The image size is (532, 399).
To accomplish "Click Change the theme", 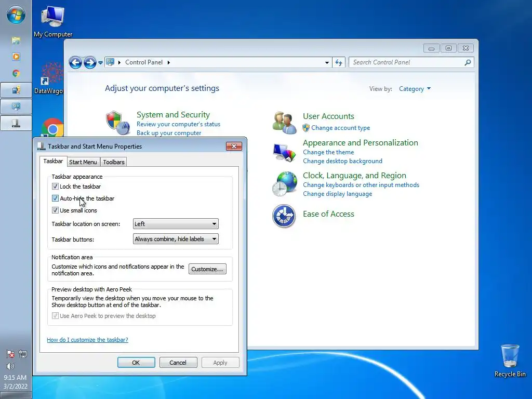I will pyautogui.click(x=328, y=152).
